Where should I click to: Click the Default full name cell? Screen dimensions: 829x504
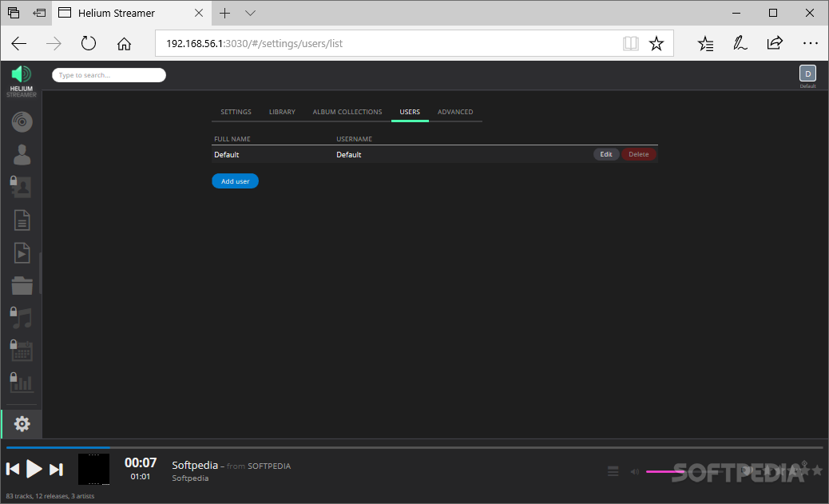point(226,154)
